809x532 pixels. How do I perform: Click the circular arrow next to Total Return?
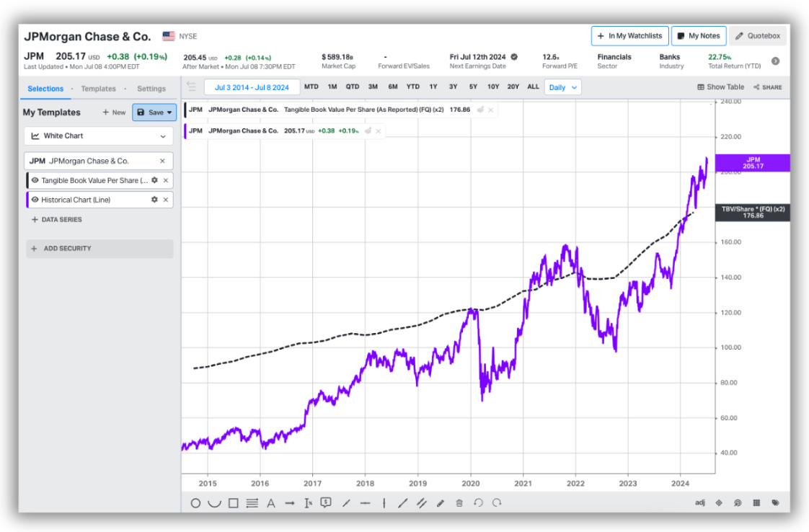(x=775, y=61)
